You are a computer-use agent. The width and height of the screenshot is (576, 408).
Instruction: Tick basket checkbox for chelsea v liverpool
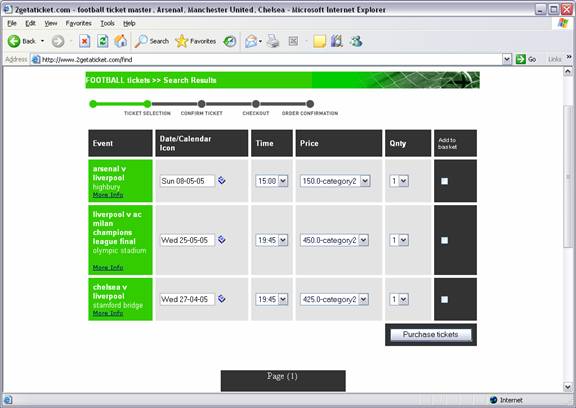point(444,299)
